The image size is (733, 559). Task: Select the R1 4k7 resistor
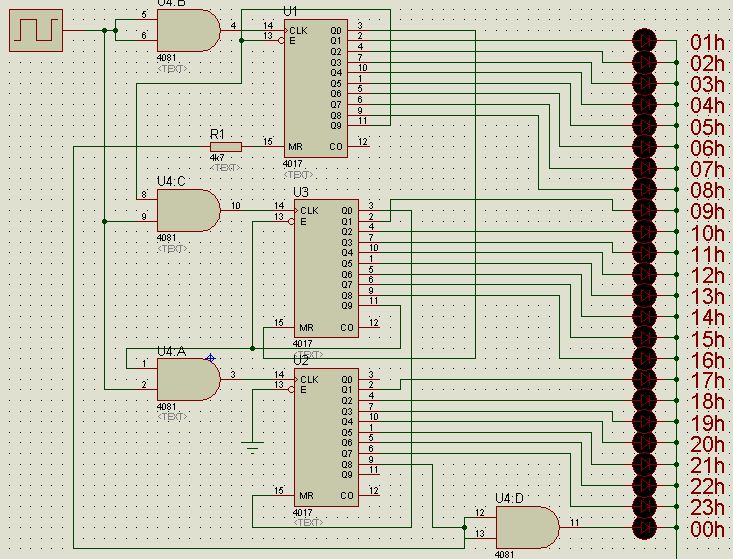coord(226,147)
